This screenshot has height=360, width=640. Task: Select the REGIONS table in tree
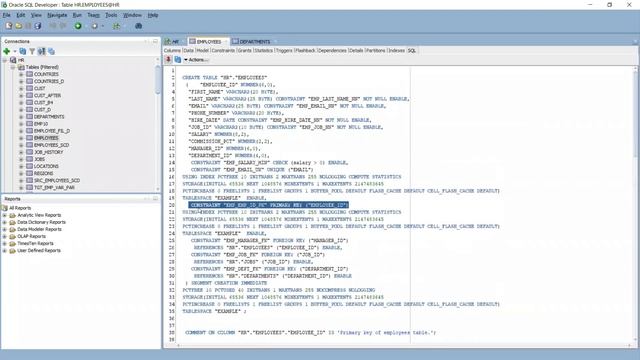[44, 173]
